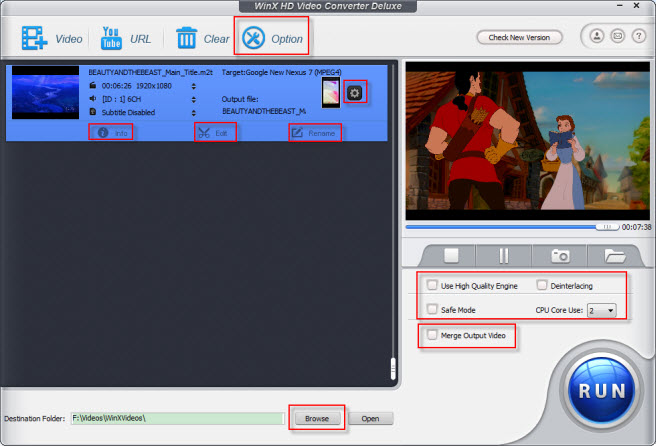Open the YouTube URL downloader
The height and width of the screenshot is (446, 656).
[126, 38]
